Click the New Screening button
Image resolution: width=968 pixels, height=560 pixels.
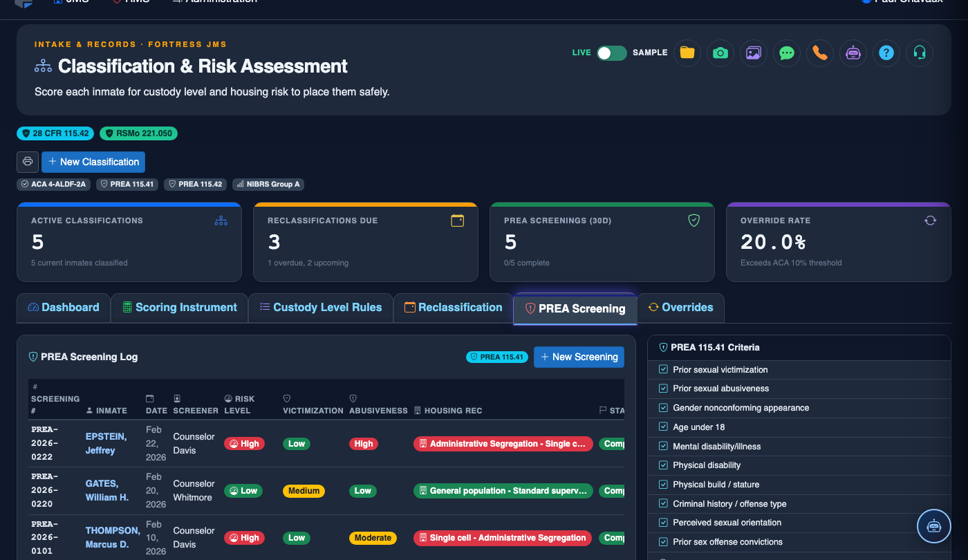(579, 357)
